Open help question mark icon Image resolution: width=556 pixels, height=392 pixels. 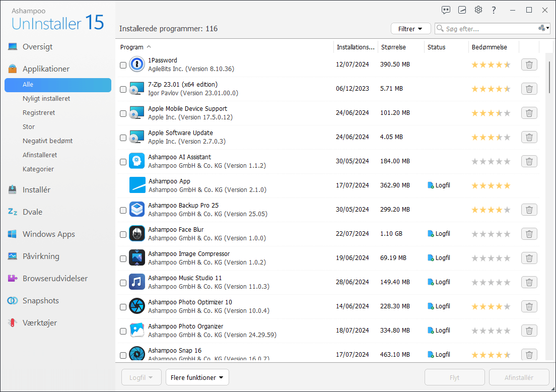[x=494, y=10]
